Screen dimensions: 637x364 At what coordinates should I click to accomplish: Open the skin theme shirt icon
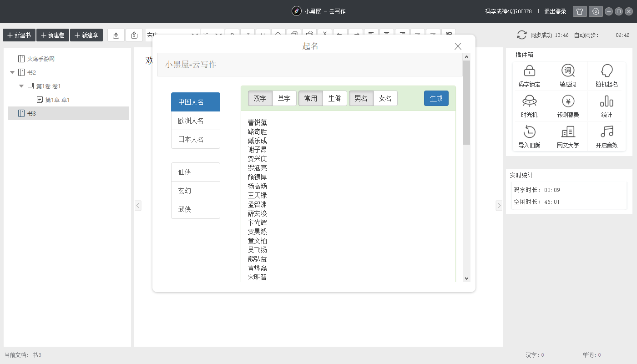coord(580,11)
